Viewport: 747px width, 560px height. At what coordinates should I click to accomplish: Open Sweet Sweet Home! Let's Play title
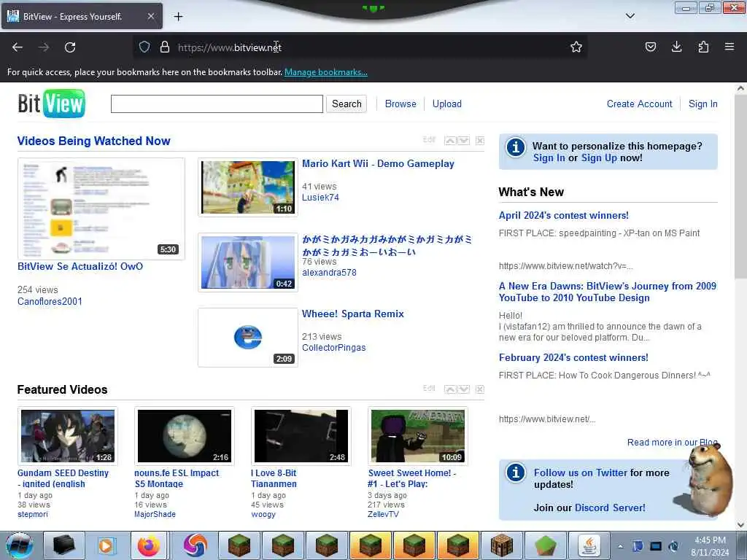click(x=411, y=478)
